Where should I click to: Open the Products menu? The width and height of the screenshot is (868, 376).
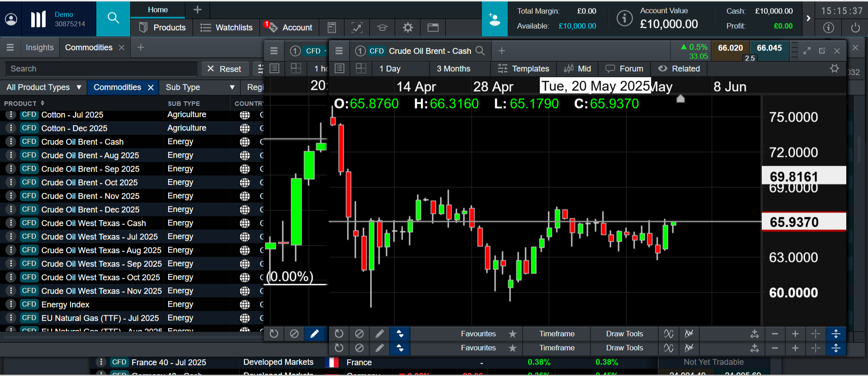(x=162, y=28)
